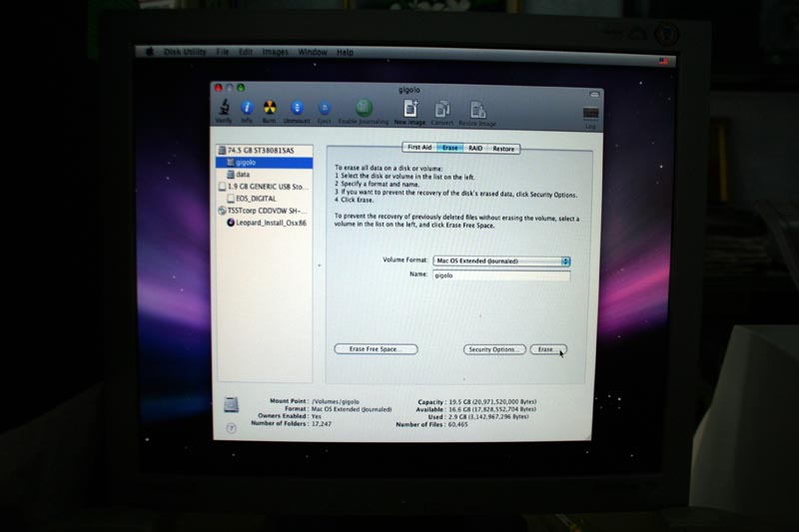Click the help question mark button
799x532 pixels.
point(231,428)
